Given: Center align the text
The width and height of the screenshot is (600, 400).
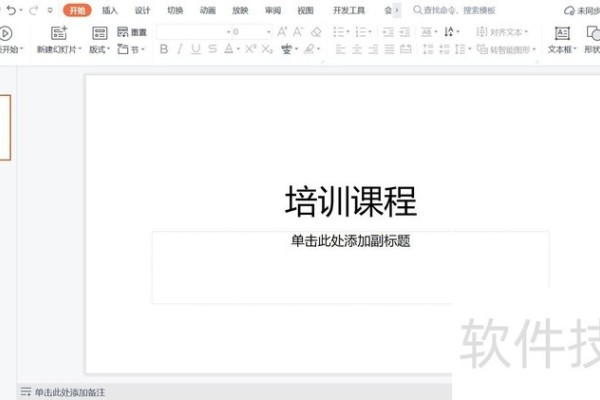Looking at the screenshot, I should (x=357, y=49).
